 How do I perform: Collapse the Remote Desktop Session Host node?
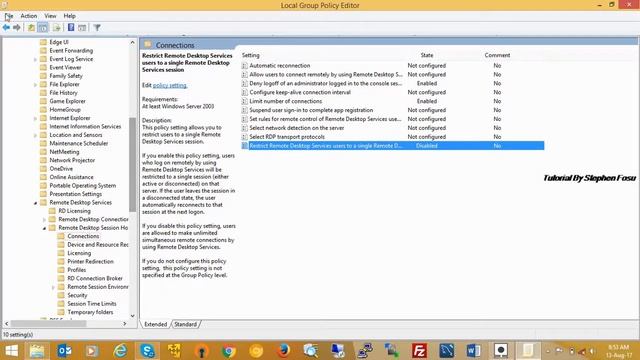(x=44, y=228)
